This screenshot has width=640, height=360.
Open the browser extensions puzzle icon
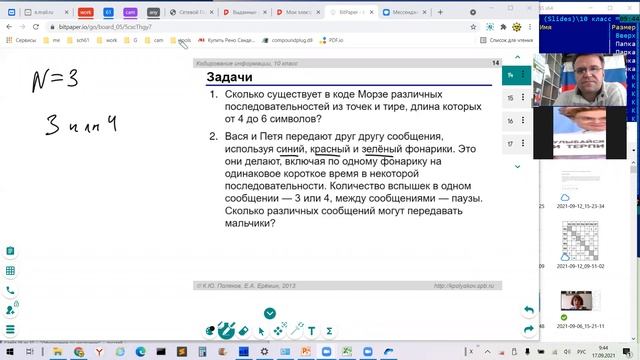(x=503, y=27)
